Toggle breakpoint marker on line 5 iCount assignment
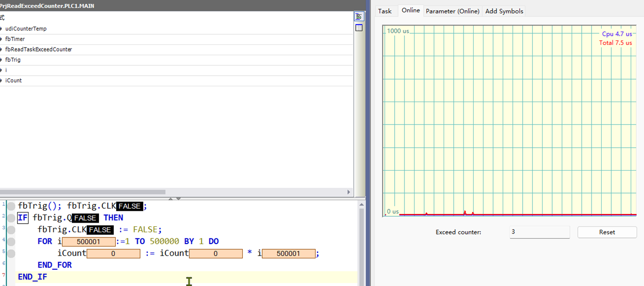The height and width of the screenshot is (286, 644). (11, 253)
